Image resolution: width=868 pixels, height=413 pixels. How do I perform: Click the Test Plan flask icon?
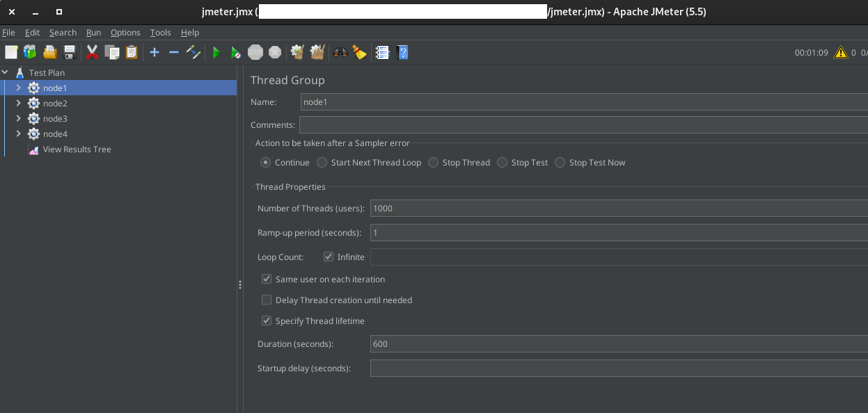click(x=19, y=72)
